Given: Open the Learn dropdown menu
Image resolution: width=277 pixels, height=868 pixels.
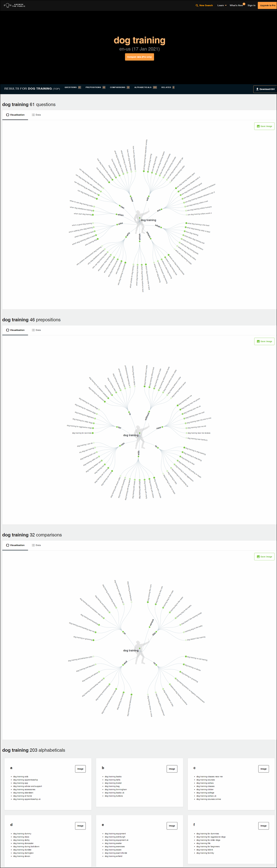Looking at the screenshot, I should pos(222,5).
